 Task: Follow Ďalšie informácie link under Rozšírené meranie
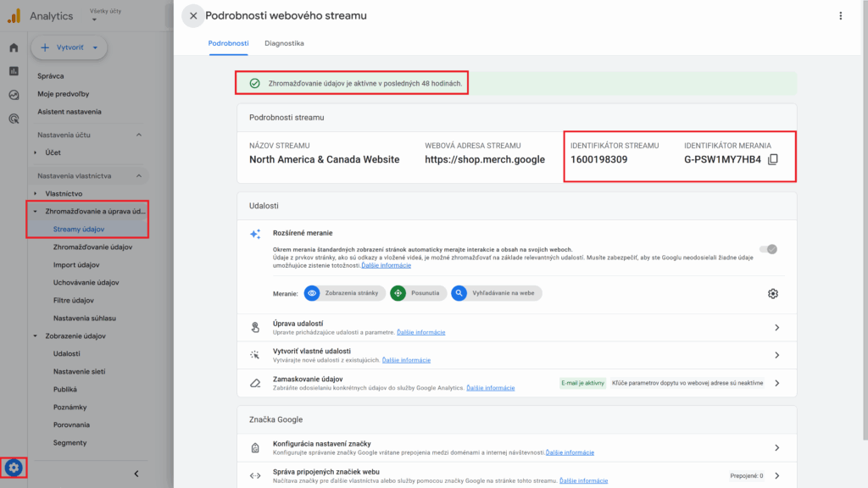pos(387,265)
